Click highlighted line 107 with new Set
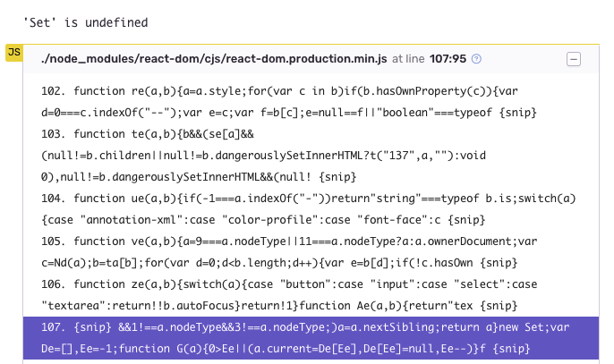This screenshot has width=614, height=364. [x=311, y=338]
